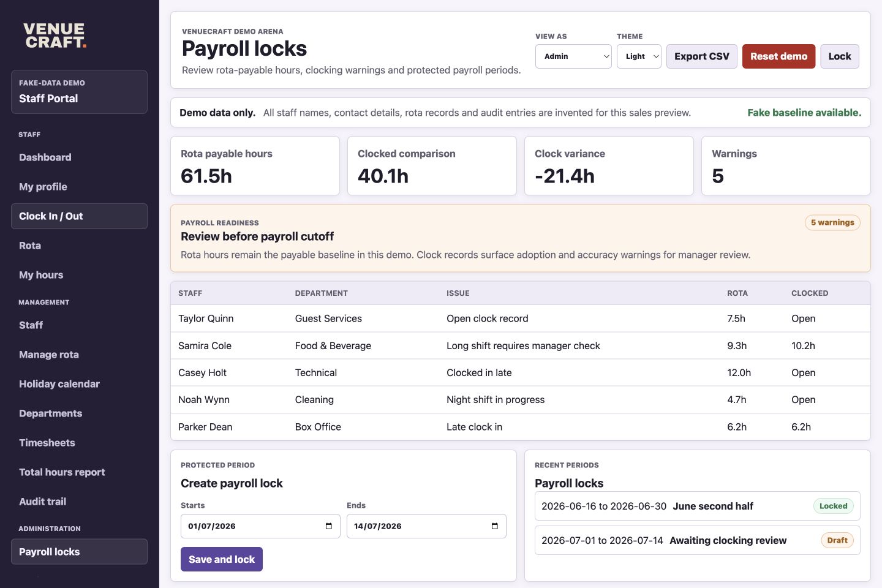Click Parker Dean staff name
This screenshot has width=882, height=588.
(x=205, y=427)
